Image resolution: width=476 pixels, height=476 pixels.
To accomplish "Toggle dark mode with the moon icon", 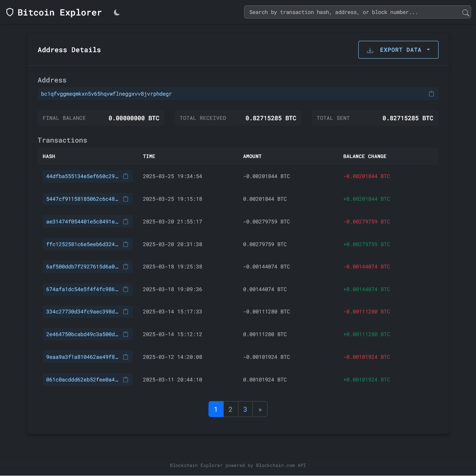I will coord(117,12).
